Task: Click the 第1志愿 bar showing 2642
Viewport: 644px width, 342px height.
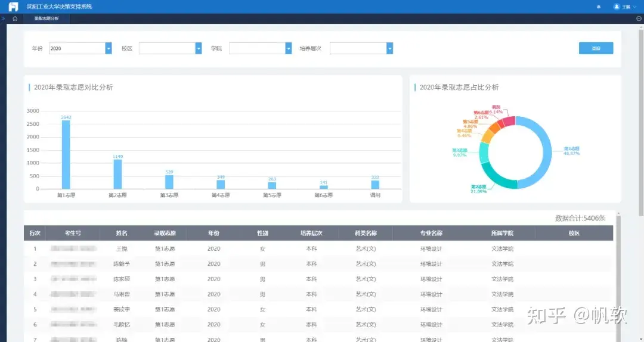Action: tap(66, 155)
